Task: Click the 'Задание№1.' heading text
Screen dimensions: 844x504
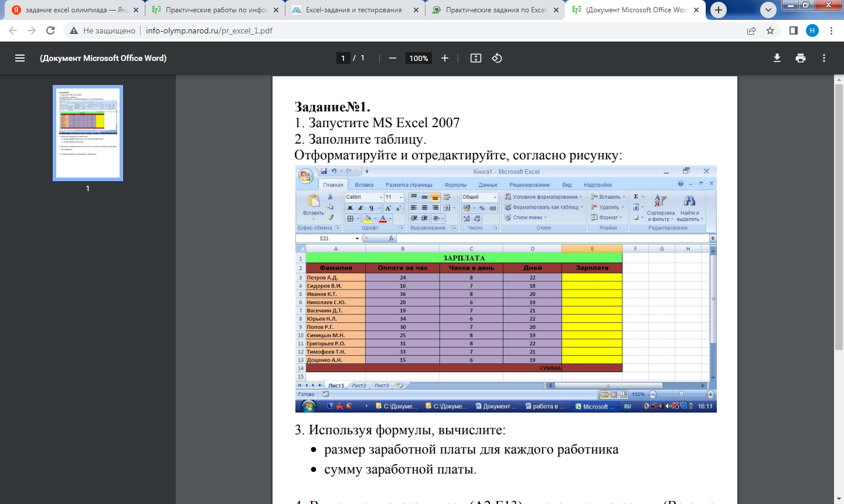Action: (332, 107)
